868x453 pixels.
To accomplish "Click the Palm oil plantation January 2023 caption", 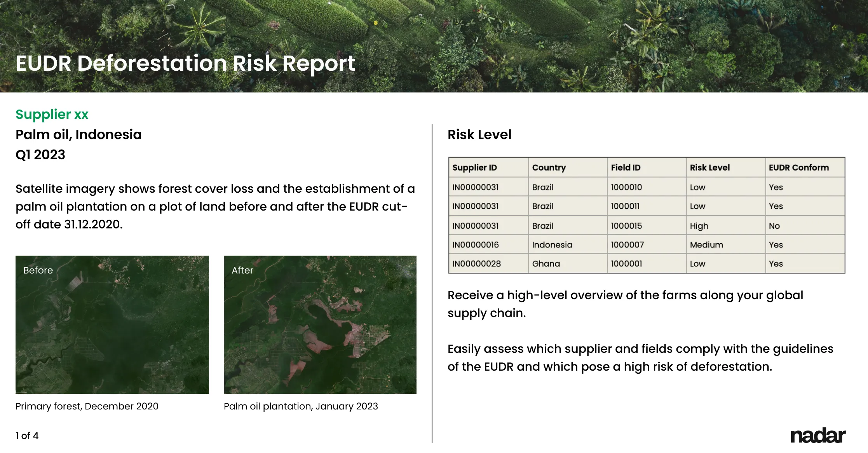I will point(301,406).
